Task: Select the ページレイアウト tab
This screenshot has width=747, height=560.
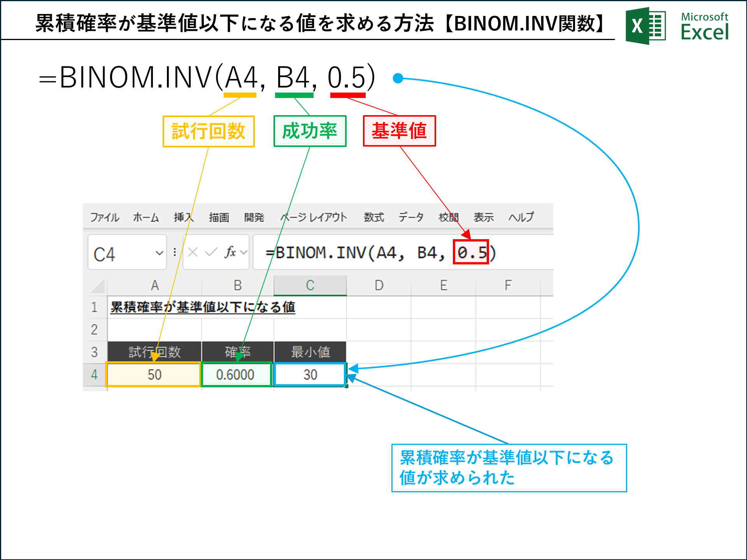Action: (313, 218)
